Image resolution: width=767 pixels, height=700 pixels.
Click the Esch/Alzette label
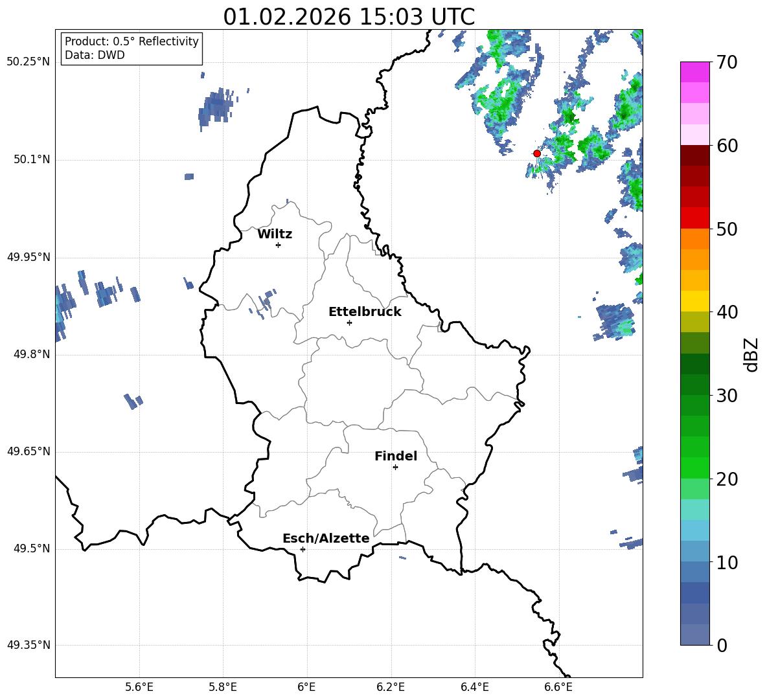(326, 538)
